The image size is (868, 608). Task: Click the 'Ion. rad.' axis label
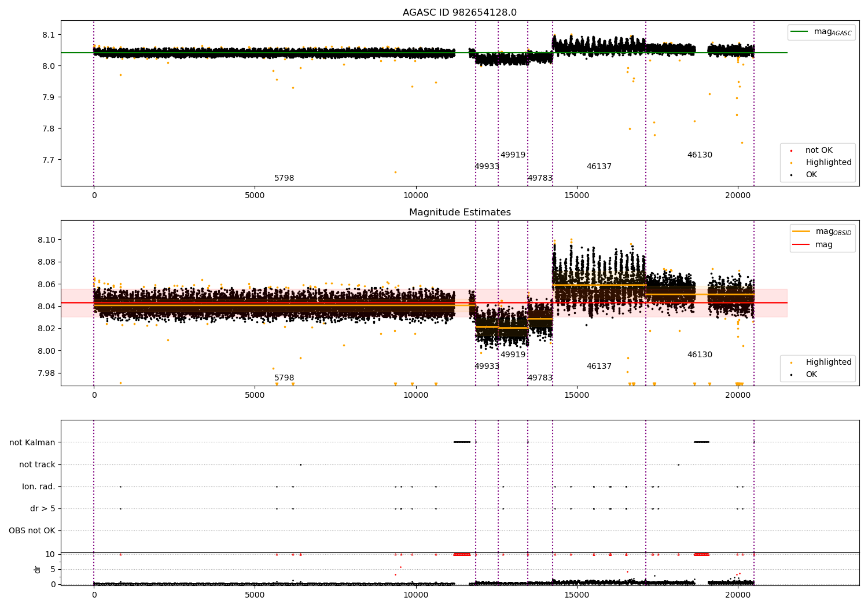[39, 486]
